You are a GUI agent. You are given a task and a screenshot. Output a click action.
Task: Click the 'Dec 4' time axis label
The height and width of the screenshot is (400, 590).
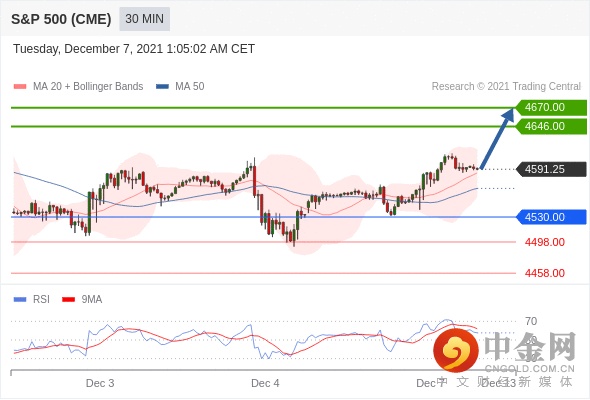pos(265,383)
